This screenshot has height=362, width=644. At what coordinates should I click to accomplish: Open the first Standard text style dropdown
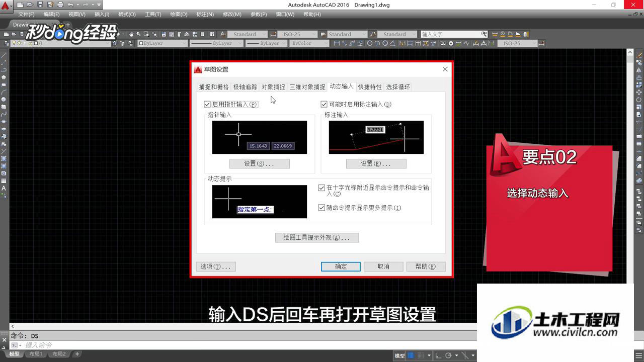264,34
